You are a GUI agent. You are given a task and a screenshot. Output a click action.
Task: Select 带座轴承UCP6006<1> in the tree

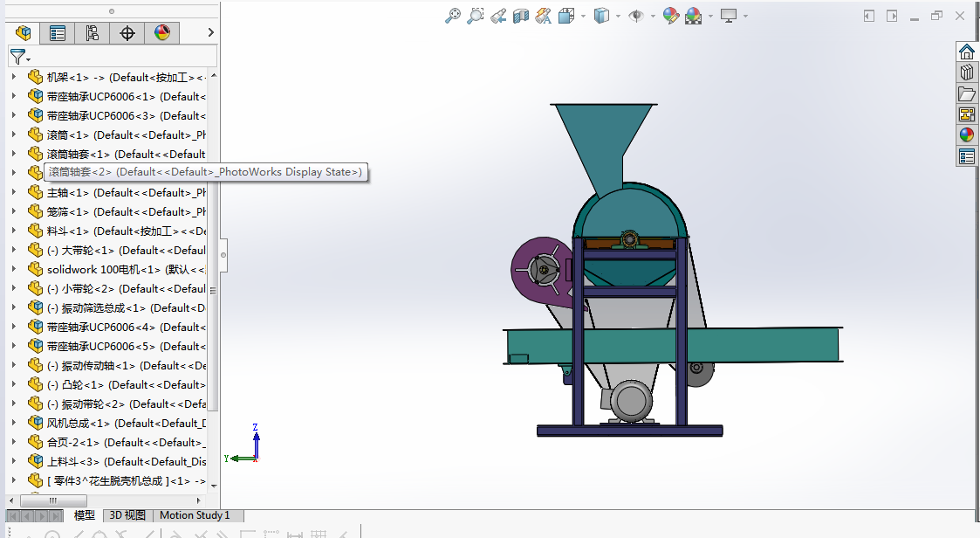pyautogui.click(x=127, y=96)
